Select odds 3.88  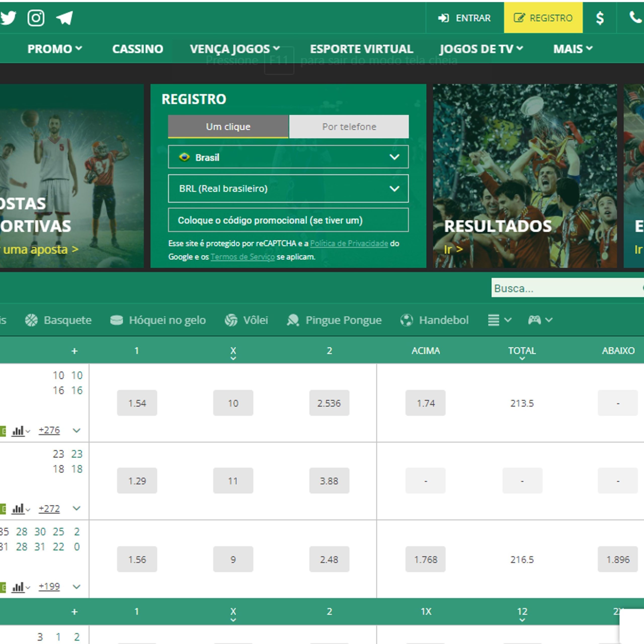tap(329, 481)
